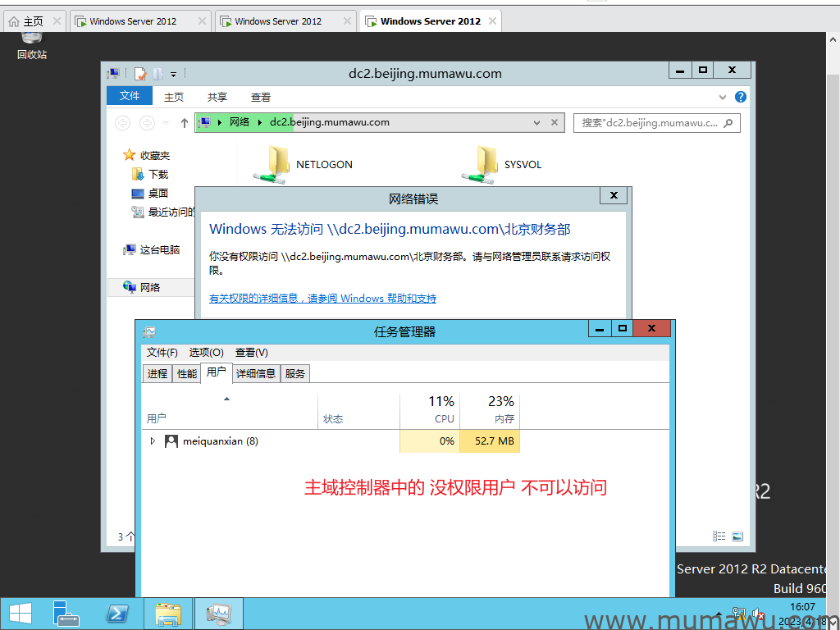The height and width of the screenshot is (630, 840).
Task: Switch to the 性能 tab in Task Manager
Action: (185, 372)
